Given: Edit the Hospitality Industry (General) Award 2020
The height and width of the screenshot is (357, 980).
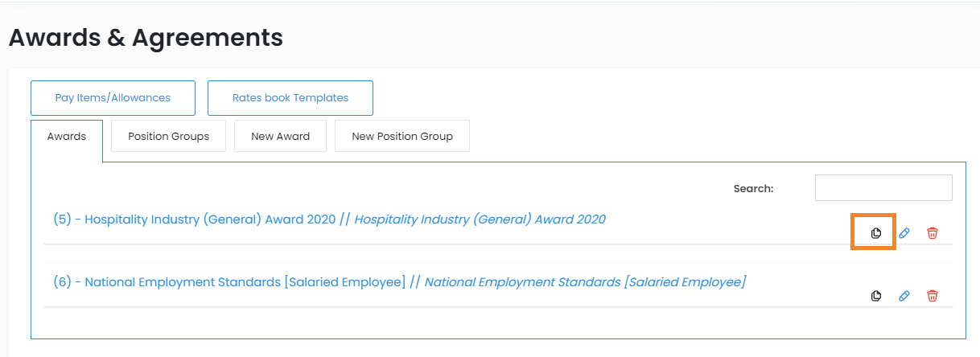Looking at the screenshot, I should point(904,233).
